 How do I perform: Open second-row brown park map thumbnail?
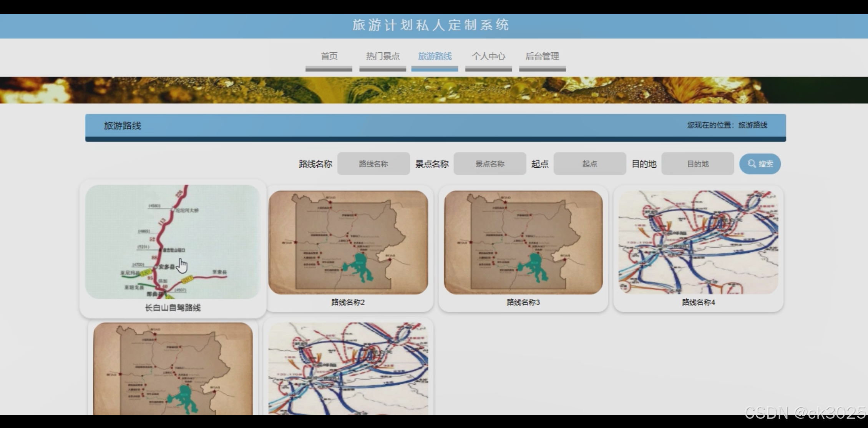coord(173,368)
